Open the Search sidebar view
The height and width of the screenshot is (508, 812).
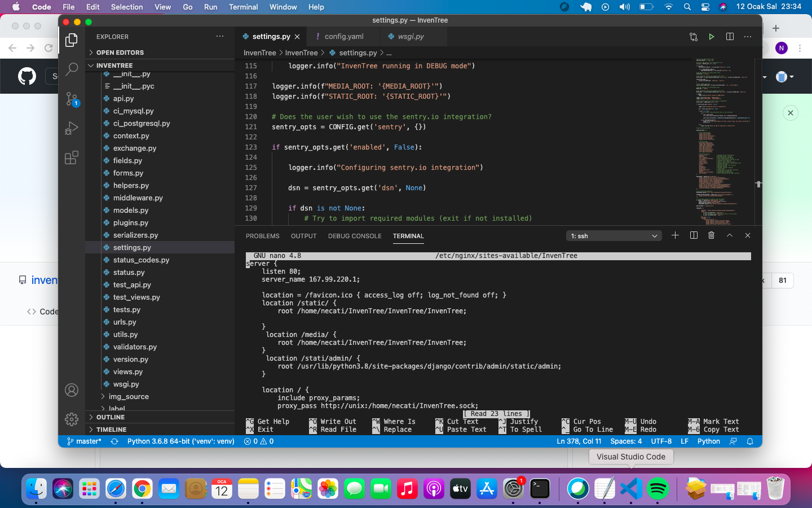(71, 69)
